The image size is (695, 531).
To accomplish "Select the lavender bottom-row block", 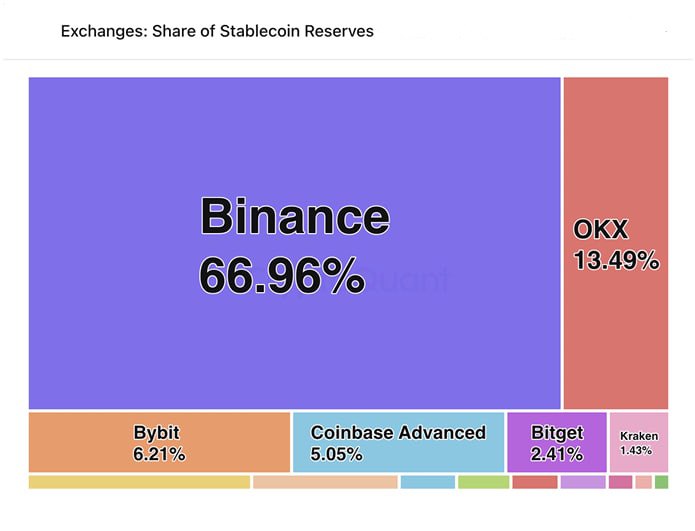I will (x=583, y=482).
